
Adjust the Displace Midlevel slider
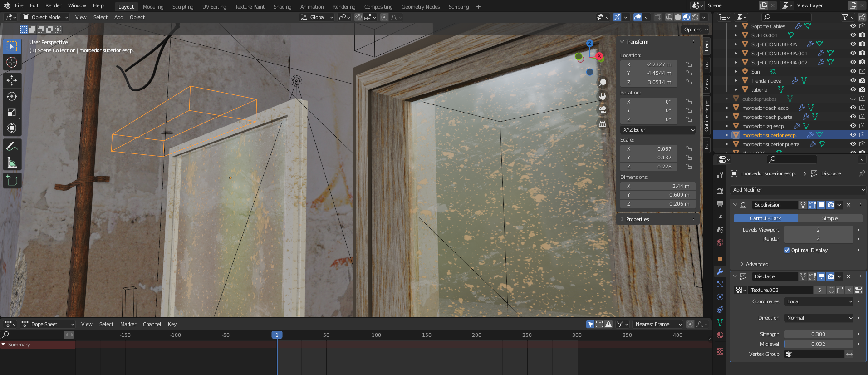819,344
